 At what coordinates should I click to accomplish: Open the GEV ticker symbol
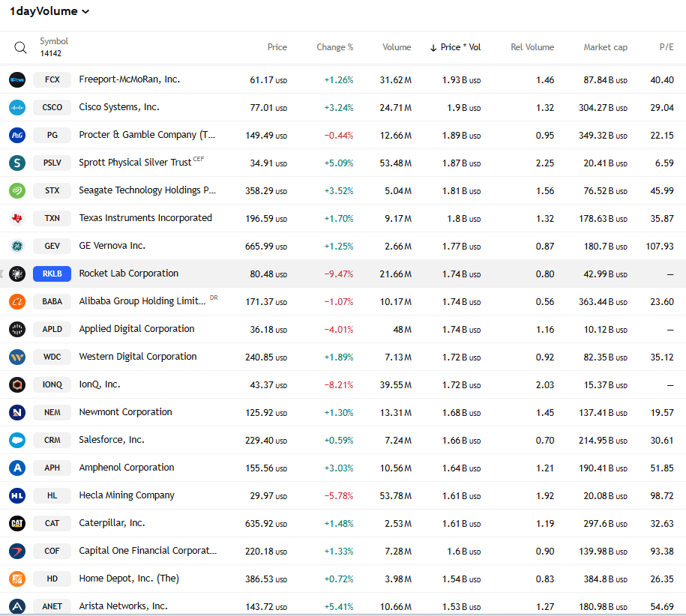[52, 246]
